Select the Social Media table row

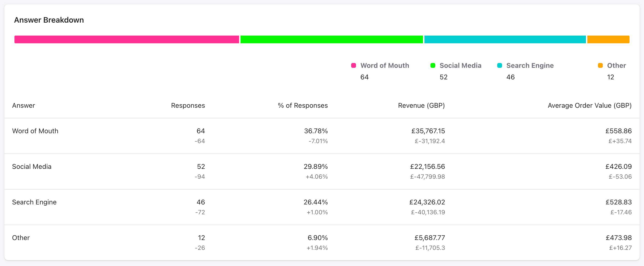tap(32, 166)
